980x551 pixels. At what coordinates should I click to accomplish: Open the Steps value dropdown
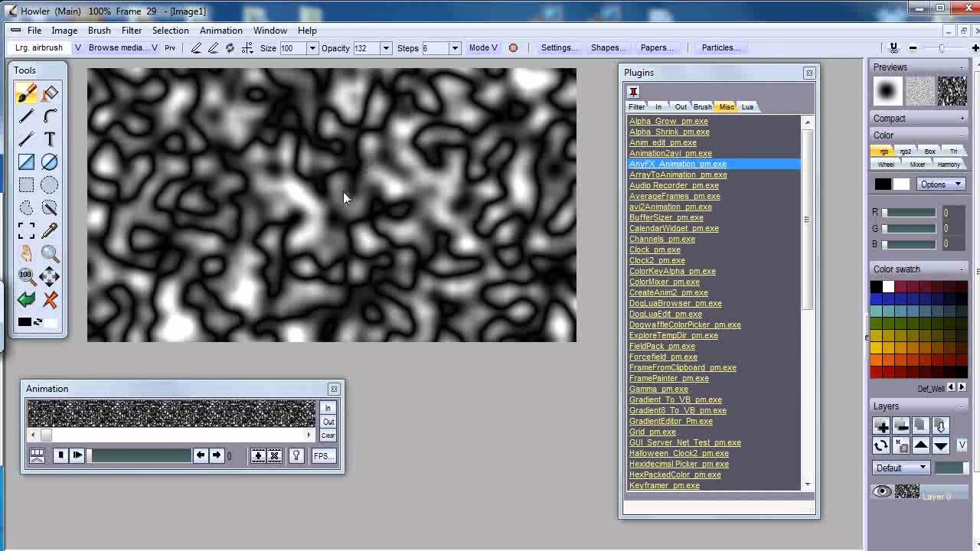(454, 48)
